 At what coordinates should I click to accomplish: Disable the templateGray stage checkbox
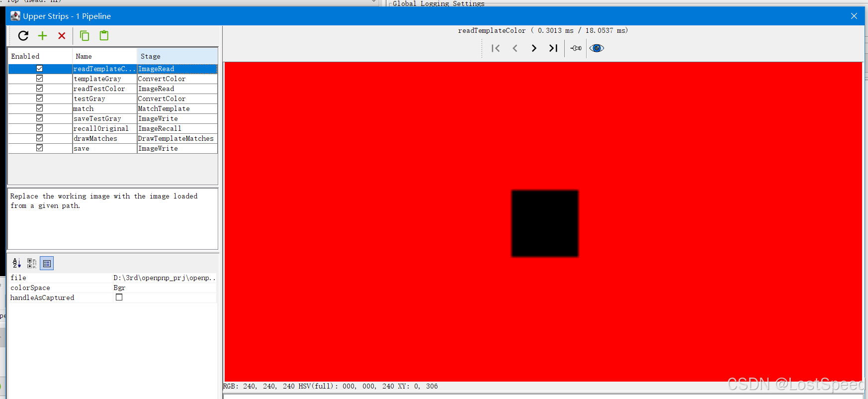coord(39,79)
